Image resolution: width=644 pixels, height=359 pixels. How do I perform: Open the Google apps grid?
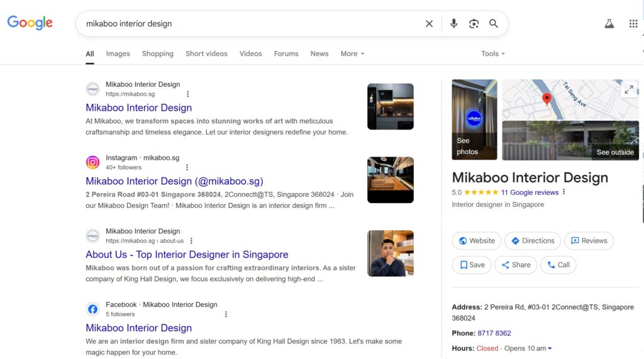point(633,24)
